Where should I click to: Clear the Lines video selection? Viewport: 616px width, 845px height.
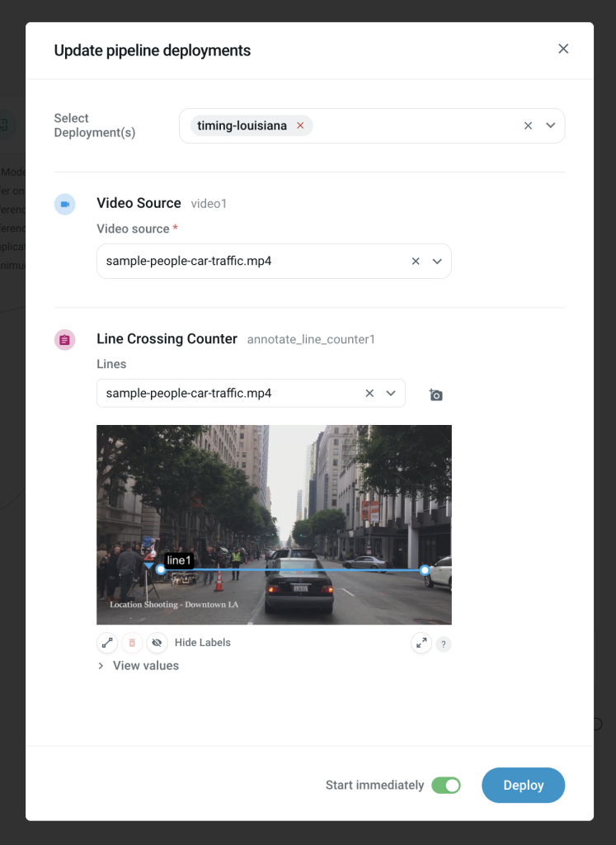pos(369,394)
